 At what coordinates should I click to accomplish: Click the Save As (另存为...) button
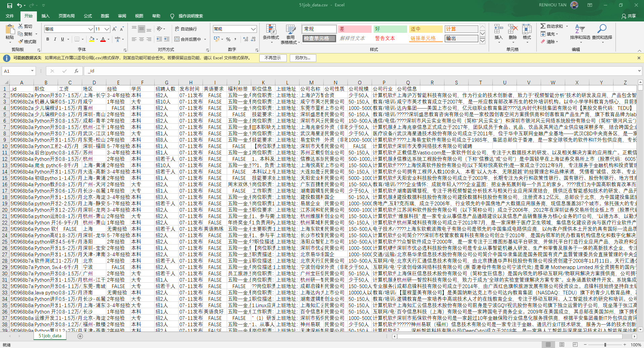coord(303,58)
